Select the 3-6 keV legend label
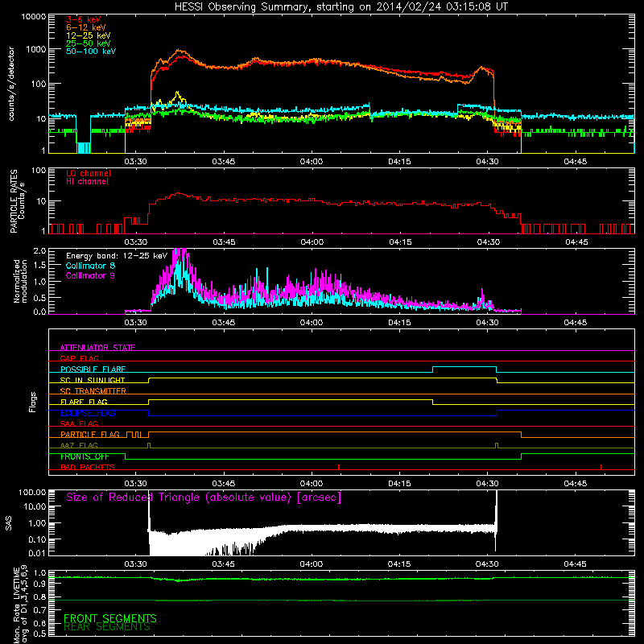 pos(83,19)
